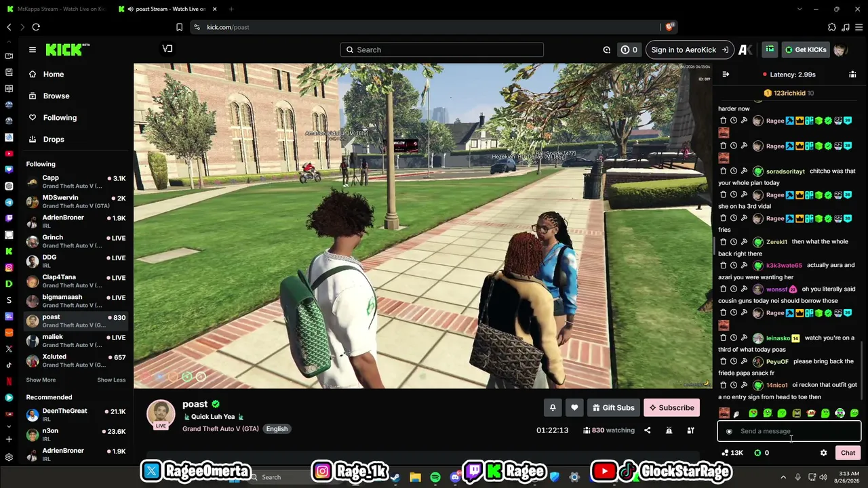The height and width of the screenshot is (488, 868).
Task: Show more followed channels
Action: point(41,380)
